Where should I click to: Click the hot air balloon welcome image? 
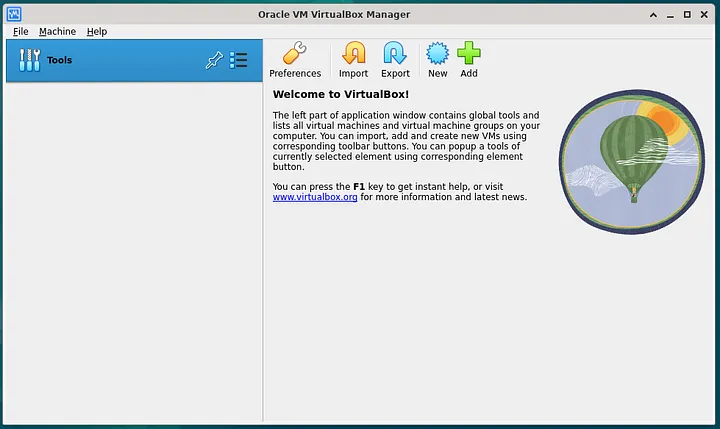tap(632, 162)
